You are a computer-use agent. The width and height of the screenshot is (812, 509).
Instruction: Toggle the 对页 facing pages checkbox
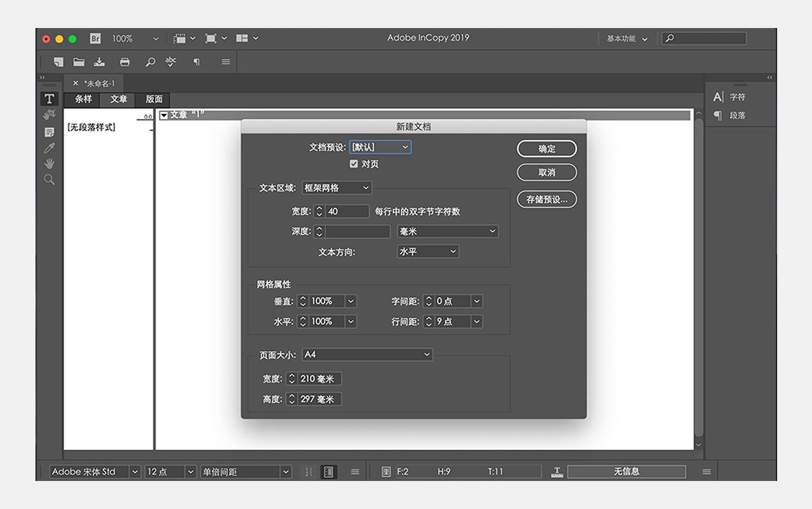(x=354, y=164)
